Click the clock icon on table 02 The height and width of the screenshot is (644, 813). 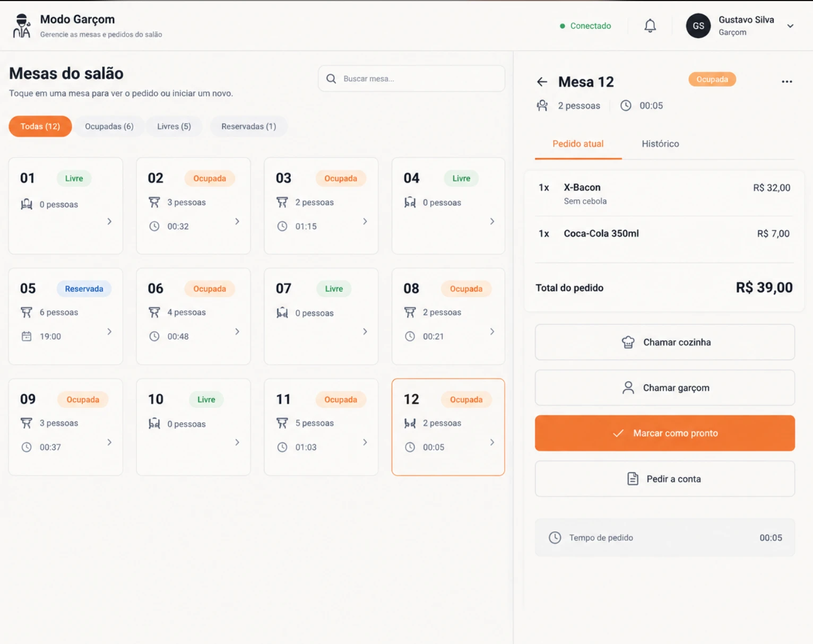coord(154,227)
